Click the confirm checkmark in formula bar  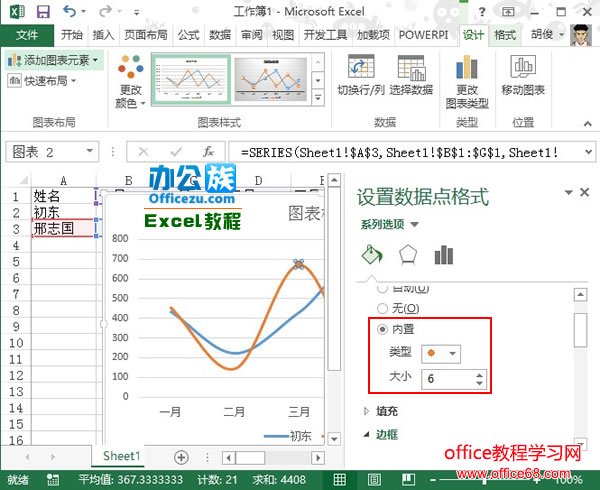pyautogui.click(x=176, y=152)
